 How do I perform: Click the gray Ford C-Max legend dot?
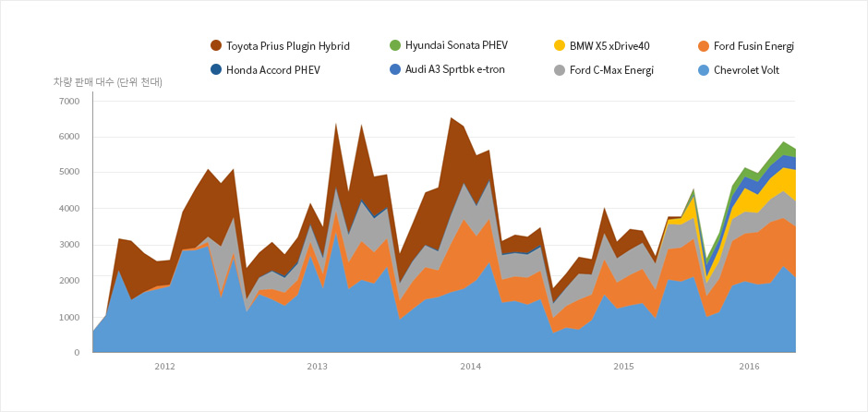(x=560, y=70)
